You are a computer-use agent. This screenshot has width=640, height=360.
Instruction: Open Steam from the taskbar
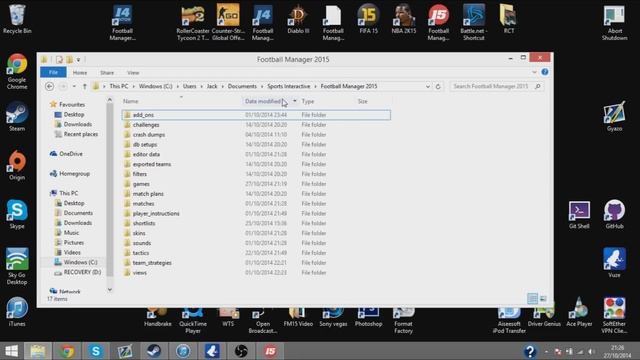coord(154,351)
